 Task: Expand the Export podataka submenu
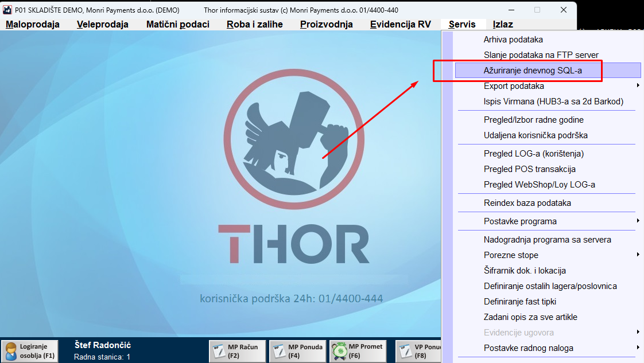(x=548, y=86)
